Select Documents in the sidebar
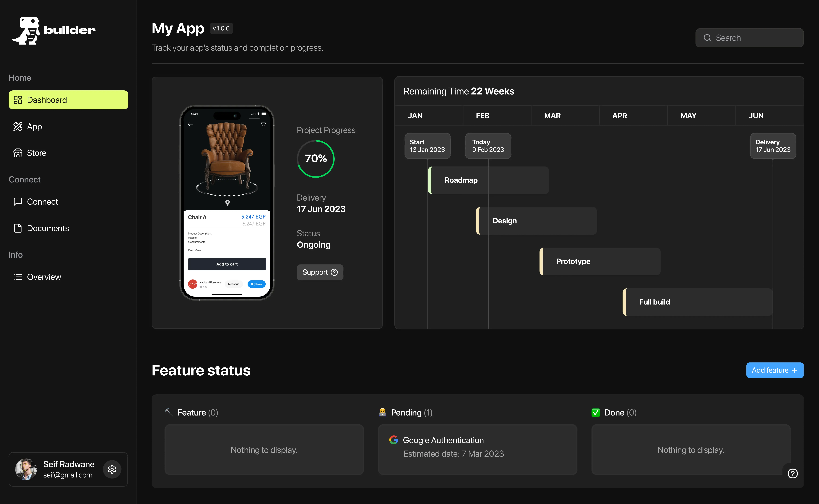This screenshot has width=819, height=504. click(x=47, y=228)
